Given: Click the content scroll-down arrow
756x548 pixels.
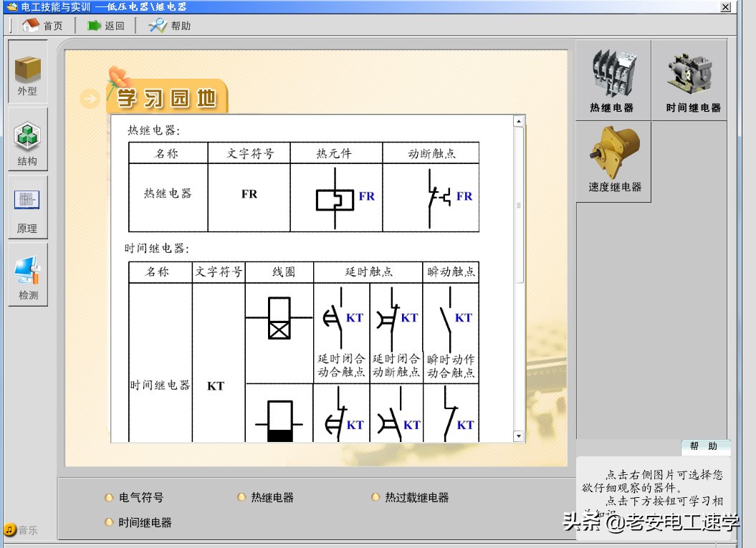Looking at the screenshot, I should tap(517, 436).
